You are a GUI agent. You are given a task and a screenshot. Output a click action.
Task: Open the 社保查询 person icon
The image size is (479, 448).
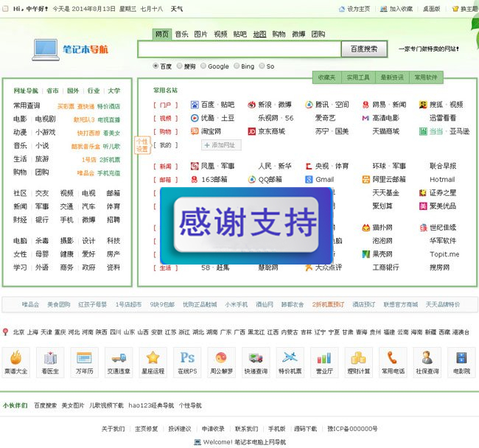click(x=427, y=363)
